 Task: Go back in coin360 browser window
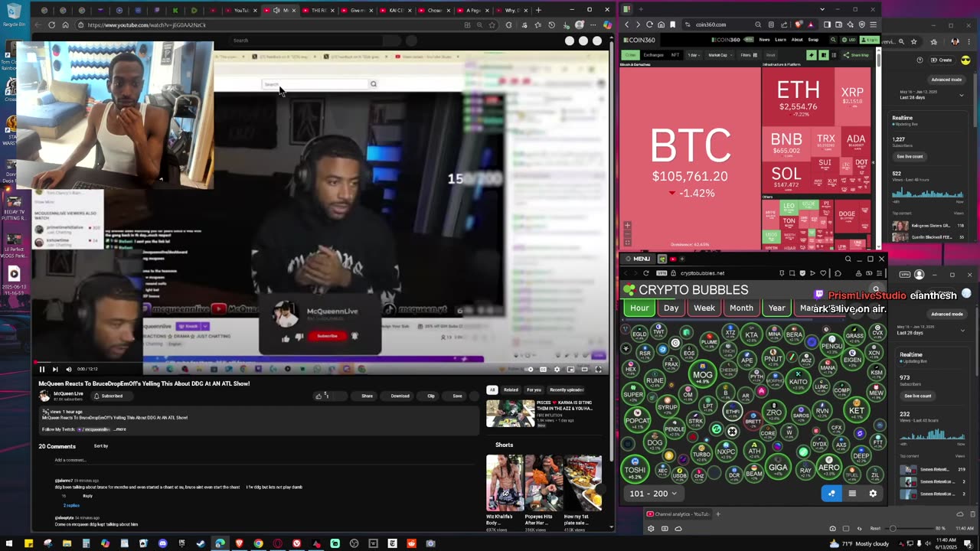point(627,24)
